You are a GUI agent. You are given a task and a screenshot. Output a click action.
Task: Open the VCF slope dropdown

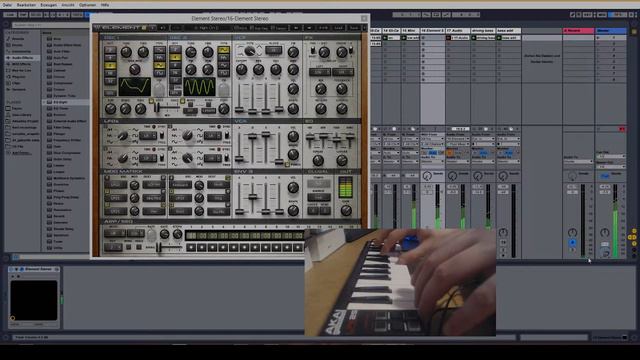[x=273, y=51]
